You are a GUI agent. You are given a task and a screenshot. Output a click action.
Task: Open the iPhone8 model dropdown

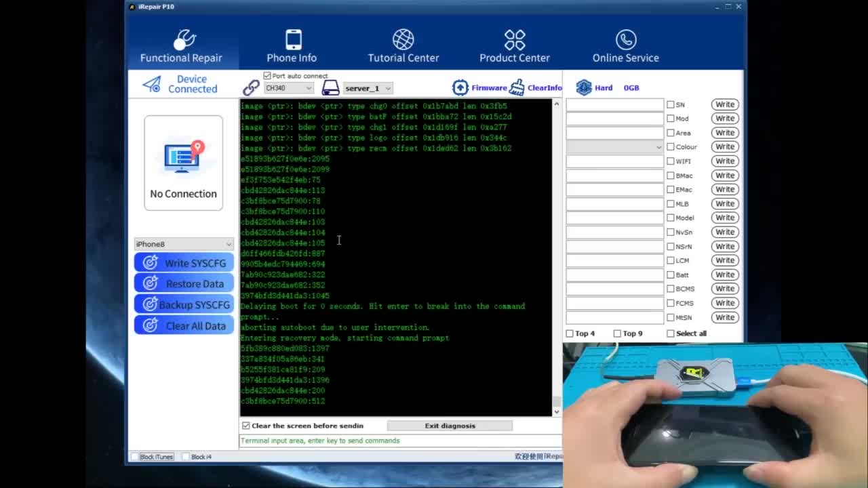[x=184, y=244]
